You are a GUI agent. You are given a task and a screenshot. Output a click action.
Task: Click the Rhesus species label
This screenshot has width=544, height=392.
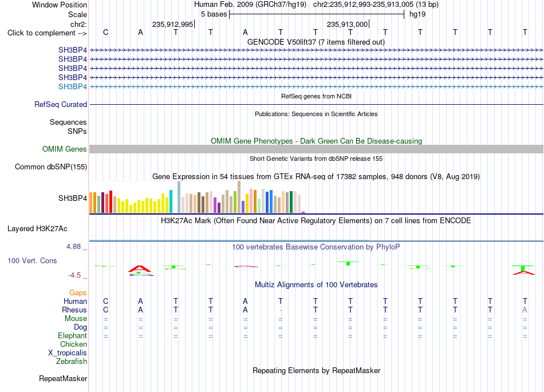pos(74,310)
